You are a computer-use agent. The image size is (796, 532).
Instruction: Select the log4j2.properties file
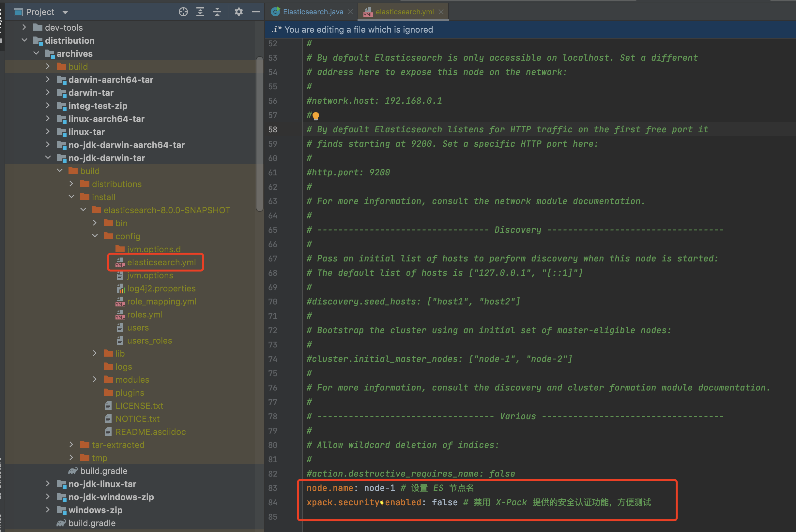click(161, 288)
